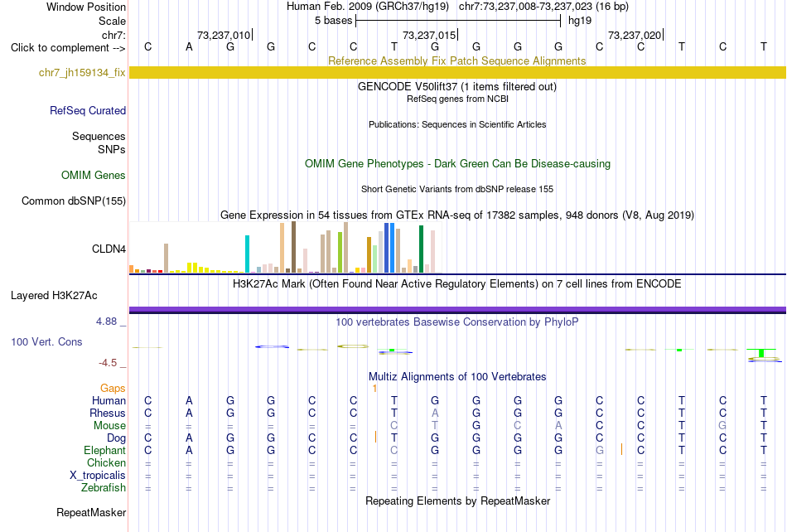The height and width of the screenshot is (532, 787).
Task: Click 'Repeating Elements by RepeatMasker' title
Action: pos(457,501)
